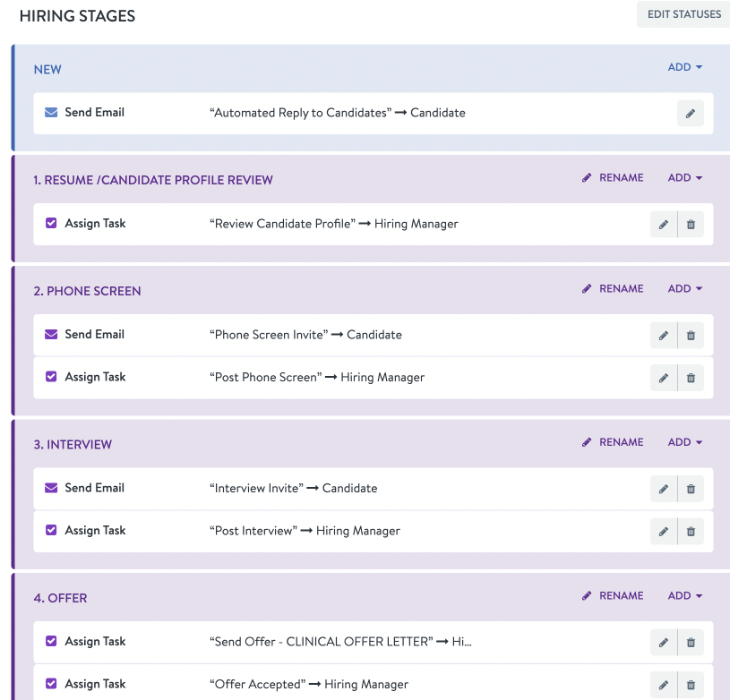Open ADD dropdown for Interview stage
This screenshot has height=700, width=730.
click(x=685, y=442)
